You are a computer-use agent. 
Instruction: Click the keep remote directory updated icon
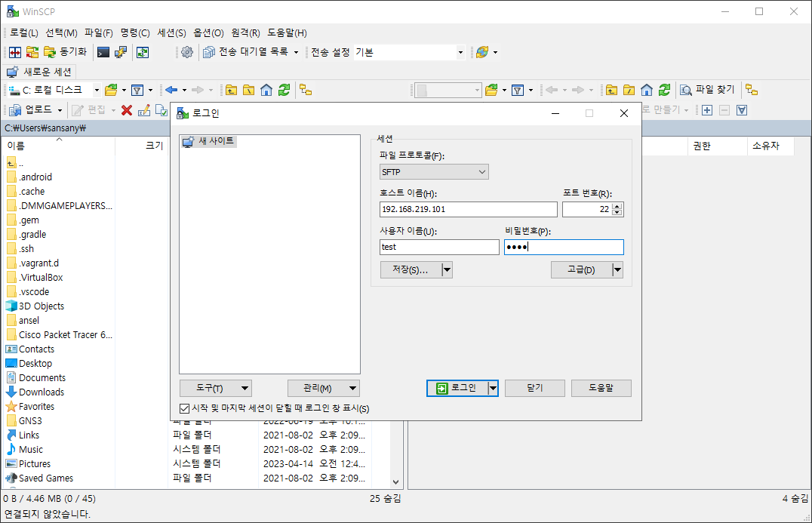point(143,52)
